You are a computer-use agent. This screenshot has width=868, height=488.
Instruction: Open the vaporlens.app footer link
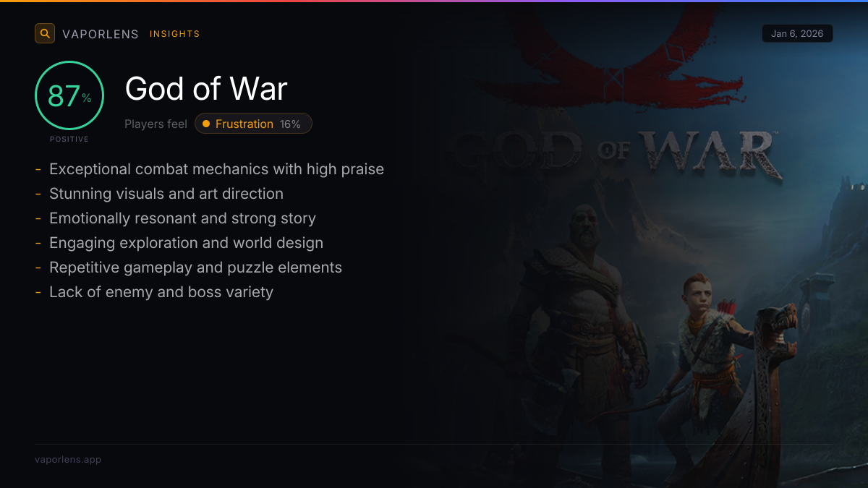(68, 459)
